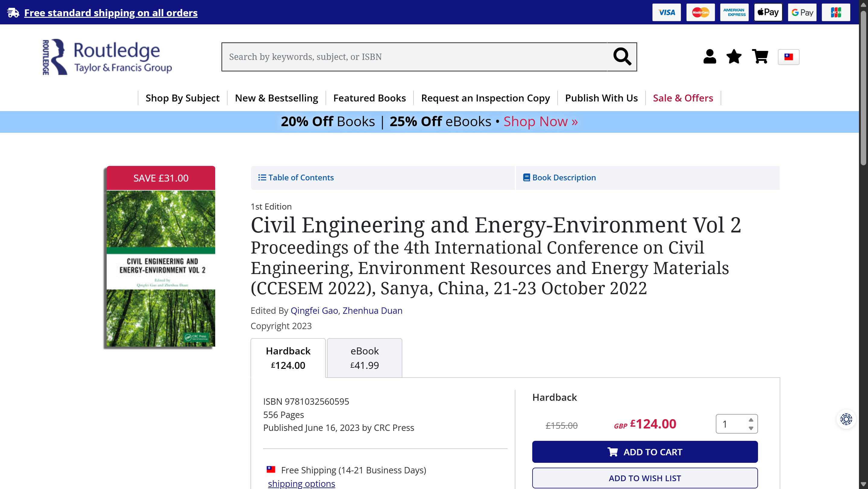The width and height of the screenshot is (868, 489).
Task: Open Request an Inspection Copy
Action: (x=485, y=98)
